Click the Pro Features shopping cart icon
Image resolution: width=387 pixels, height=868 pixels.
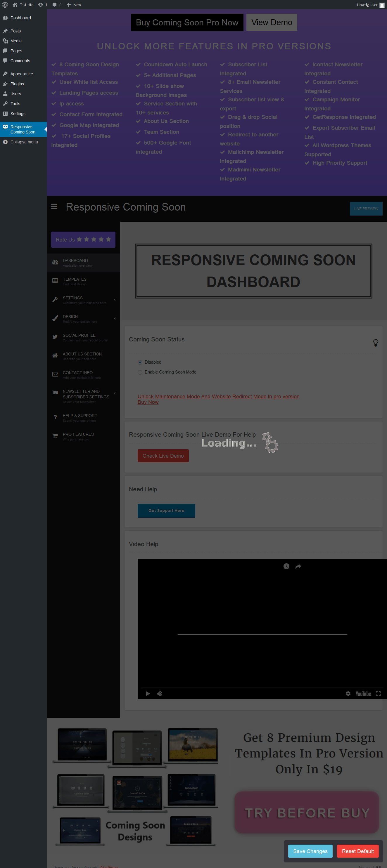(x=55, y=436)
